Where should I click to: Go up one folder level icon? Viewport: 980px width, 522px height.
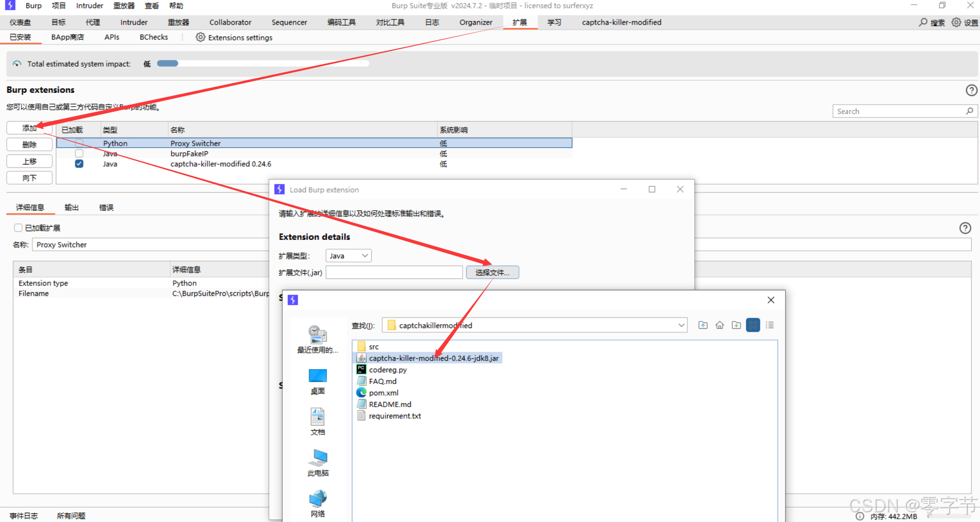coord(703,325)
